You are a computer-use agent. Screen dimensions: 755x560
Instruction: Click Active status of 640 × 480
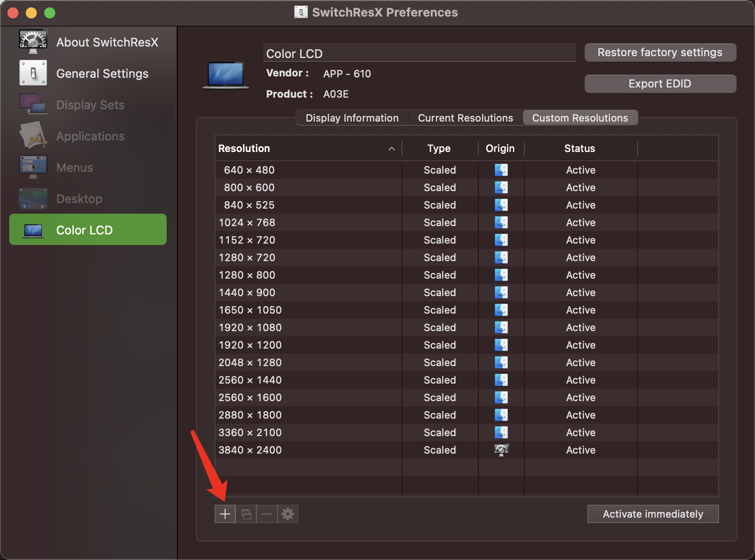point(581,170)
